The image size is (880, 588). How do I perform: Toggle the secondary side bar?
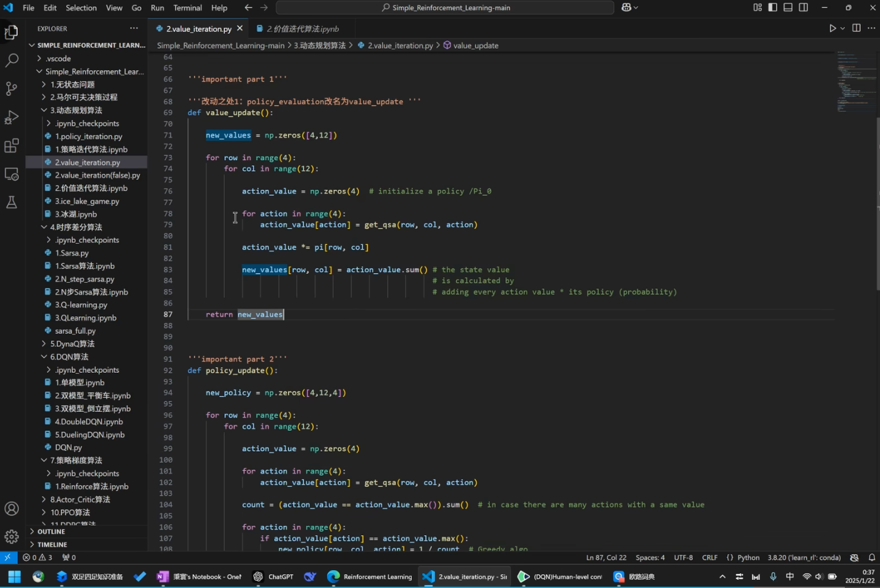tap(804, 7)
